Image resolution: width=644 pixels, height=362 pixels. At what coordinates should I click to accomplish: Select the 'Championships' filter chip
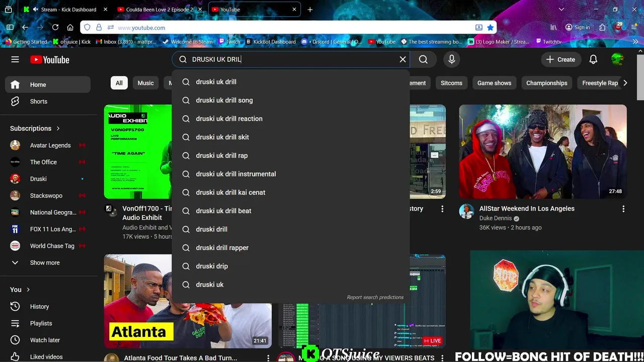pyautogui.click(x=546, y=83)
